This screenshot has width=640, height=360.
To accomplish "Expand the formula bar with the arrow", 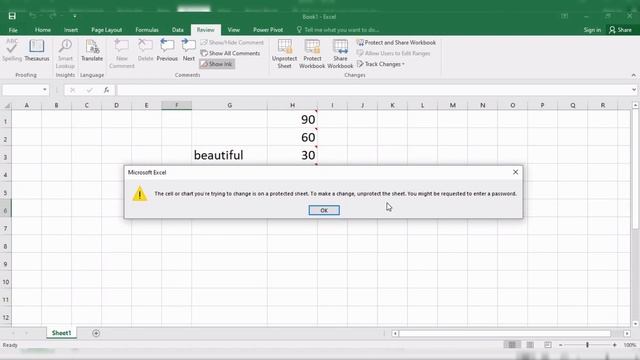I will 634,90.
